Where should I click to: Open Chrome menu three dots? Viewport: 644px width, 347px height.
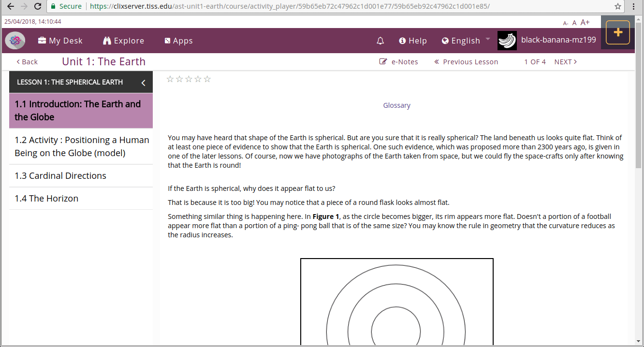633,6
